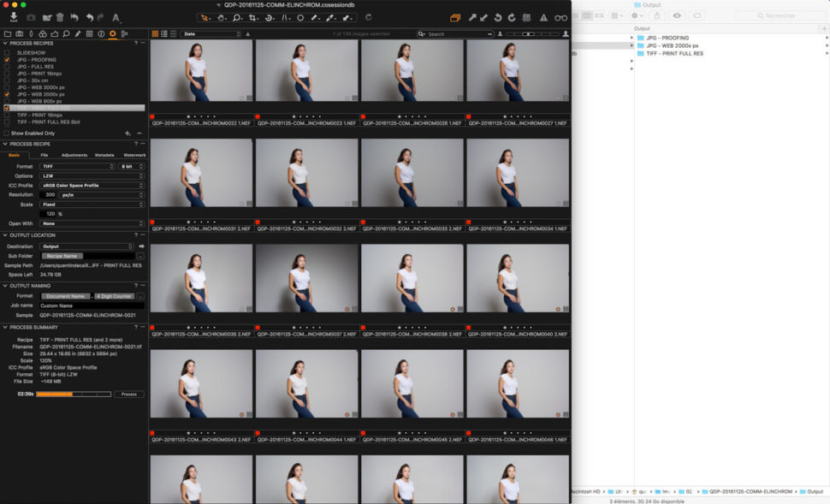The height and width of the screenshot is (504, 830).
Task: Add a new recipe with the plus button
Action: (x=127, y=133)
